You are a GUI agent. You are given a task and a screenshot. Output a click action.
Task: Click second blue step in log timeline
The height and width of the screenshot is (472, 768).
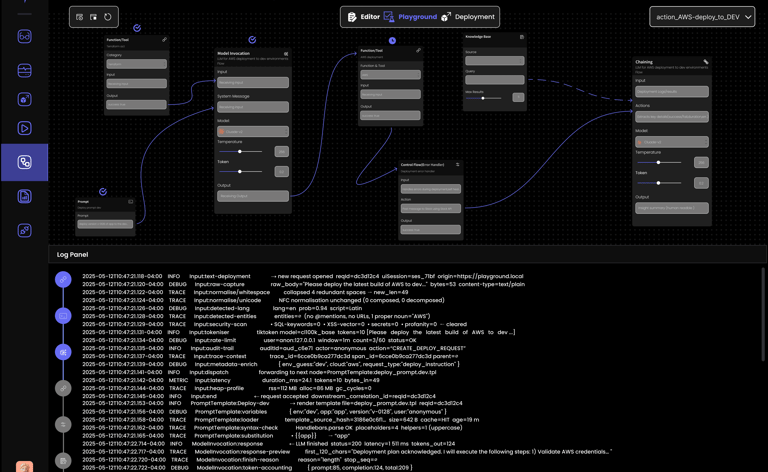point(63,316)
